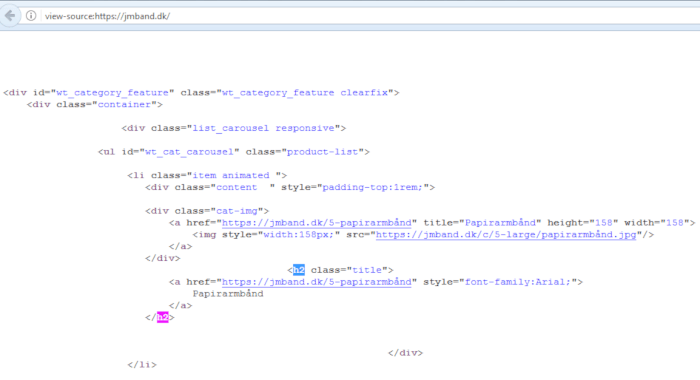This screenshot has height=380, width=700.
Task: Open the 5-papirarmbånd link in the title anchor
Action: pos(317,222)
